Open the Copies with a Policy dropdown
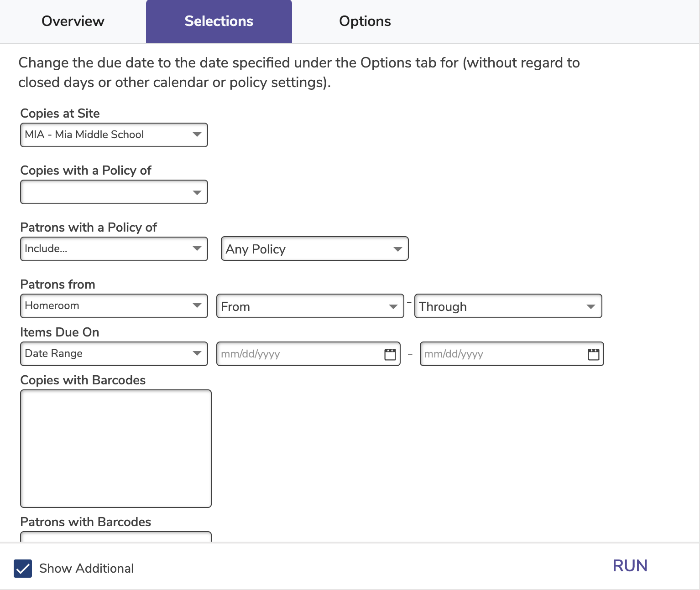Viewport: 700px width, 590px height. (114, 192)
